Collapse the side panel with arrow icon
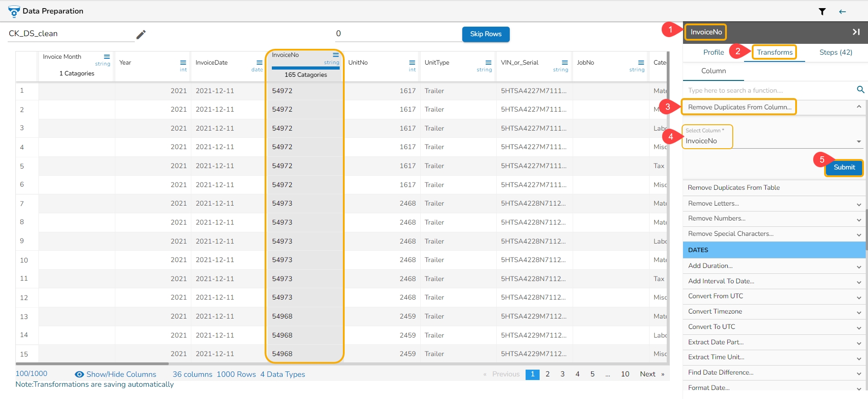868x399 pixels. pyautogui.click(x=856, y=32)
